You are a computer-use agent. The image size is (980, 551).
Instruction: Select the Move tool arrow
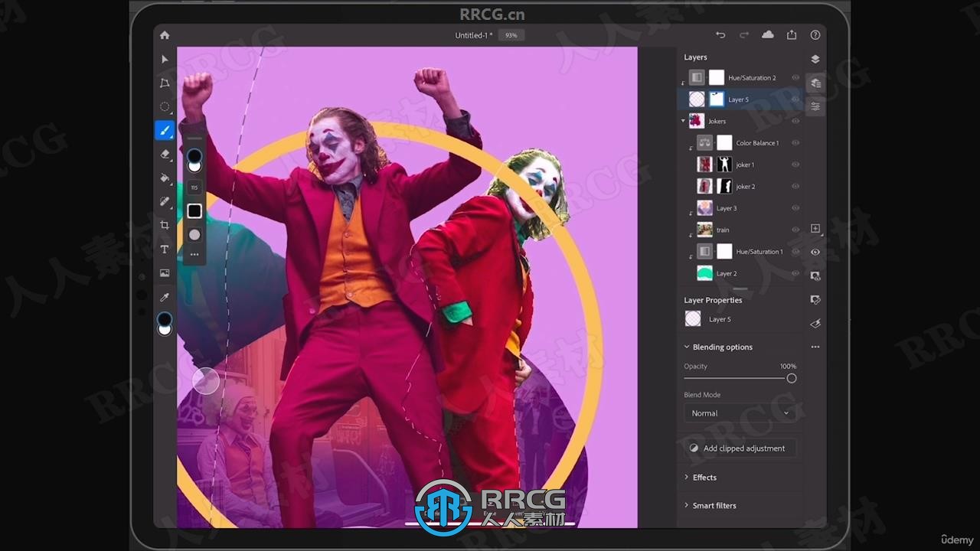point(165,59)
